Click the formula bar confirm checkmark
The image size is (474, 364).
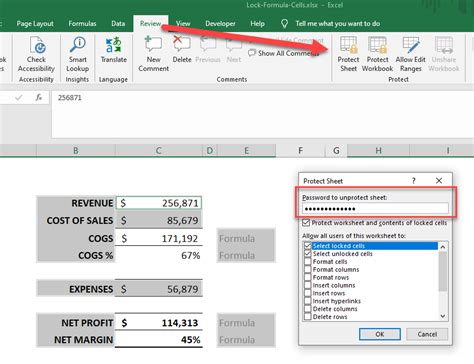(x=19, y=98)
